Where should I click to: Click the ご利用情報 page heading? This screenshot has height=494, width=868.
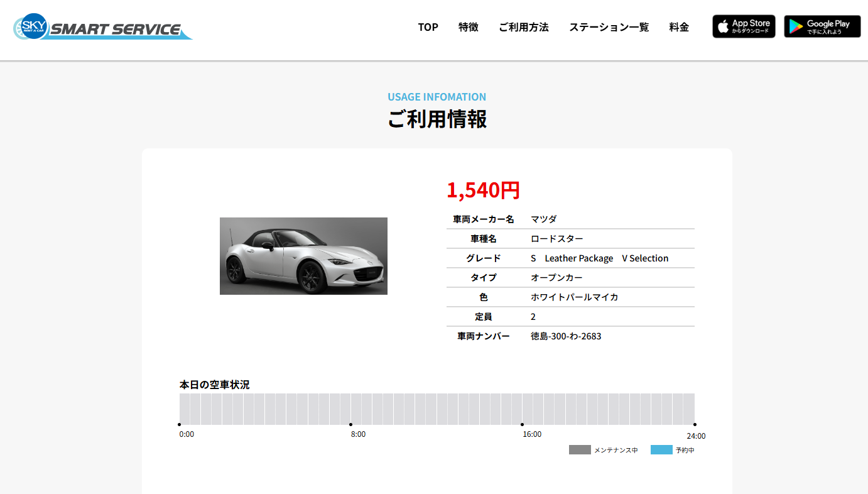tap(437, 119)
